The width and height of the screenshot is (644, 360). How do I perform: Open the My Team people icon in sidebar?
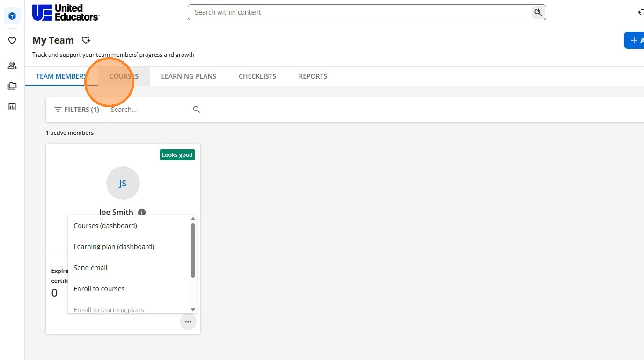12,66
